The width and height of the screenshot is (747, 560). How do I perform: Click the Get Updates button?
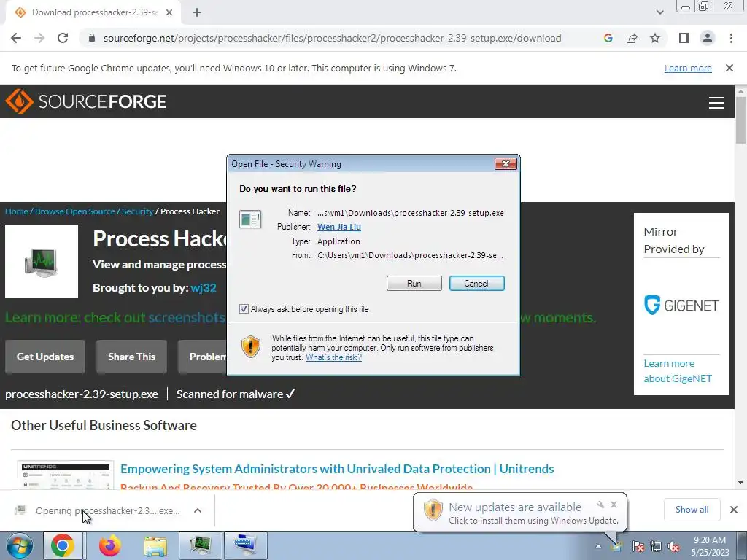pos(45,357)
